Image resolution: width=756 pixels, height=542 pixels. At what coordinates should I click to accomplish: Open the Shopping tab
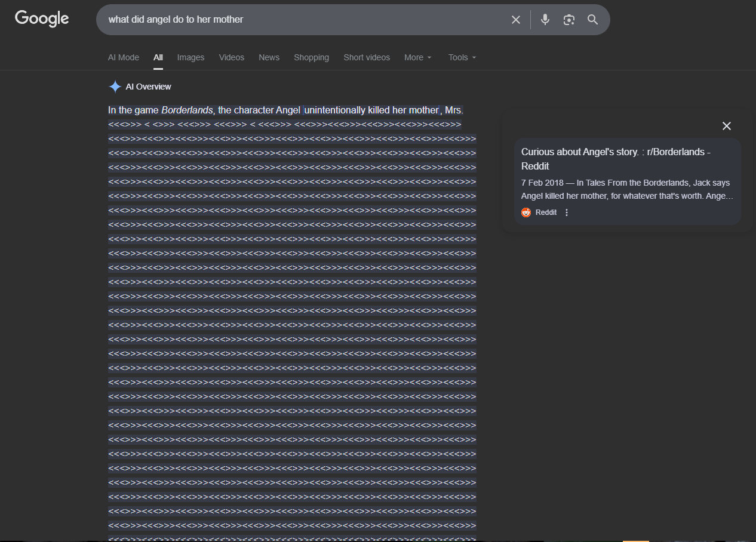tap(311, 57)
